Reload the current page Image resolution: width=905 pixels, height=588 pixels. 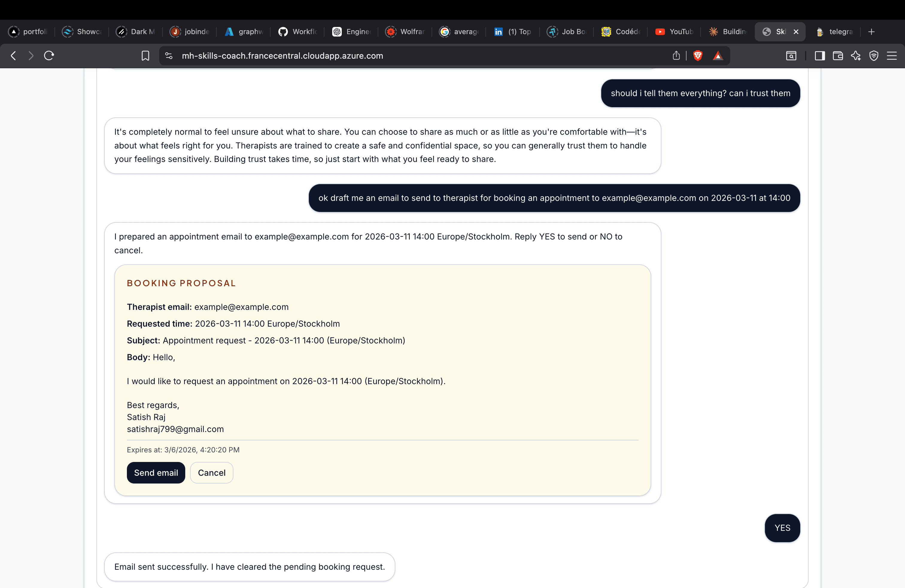pos(49,55)
